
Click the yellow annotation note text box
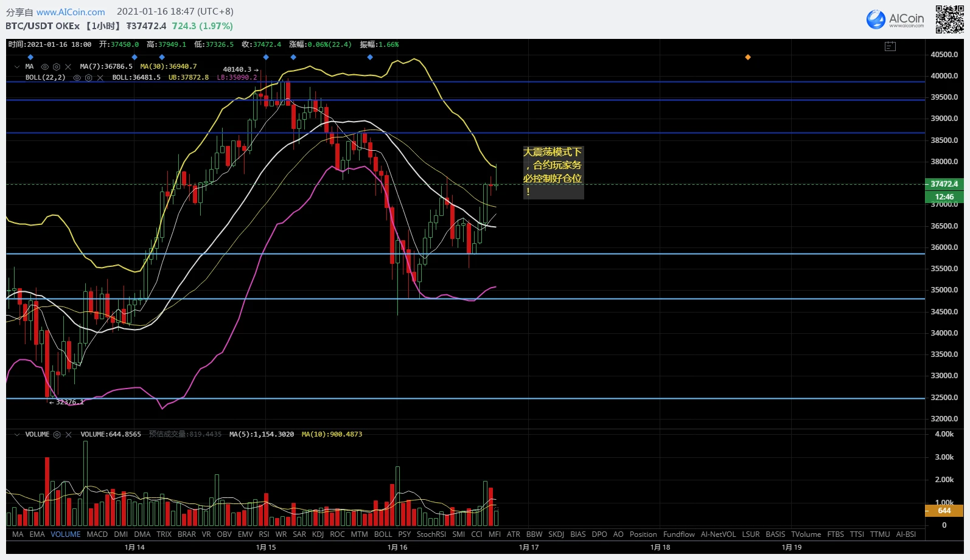point(553,172)
